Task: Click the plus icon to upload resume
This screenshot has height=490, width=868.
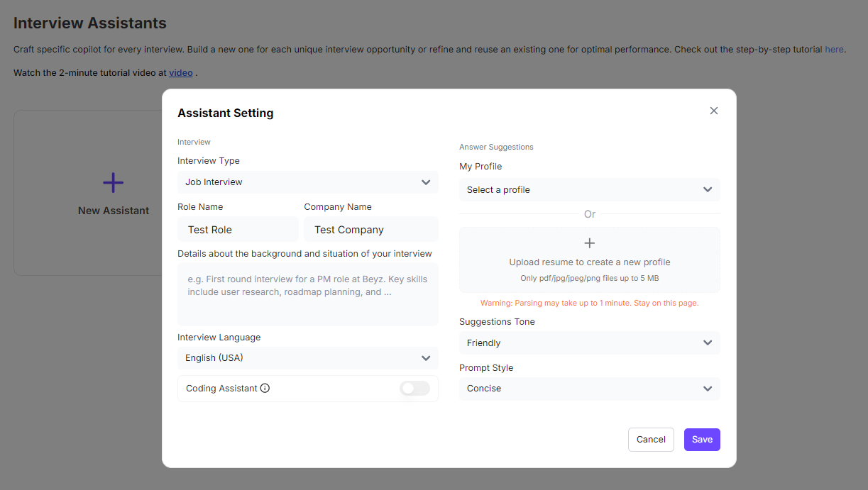Action: point(589,243)
